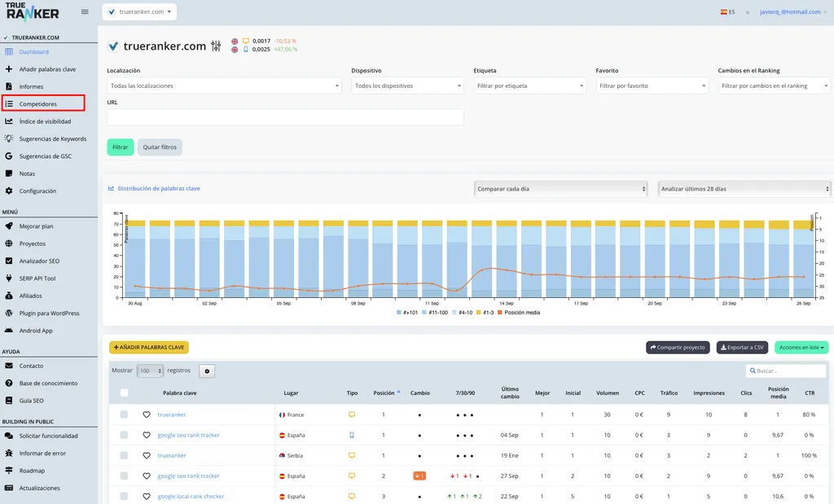Toggle the hamburger sidebar menu icon

pyautogui.click(x=85, y=11)
